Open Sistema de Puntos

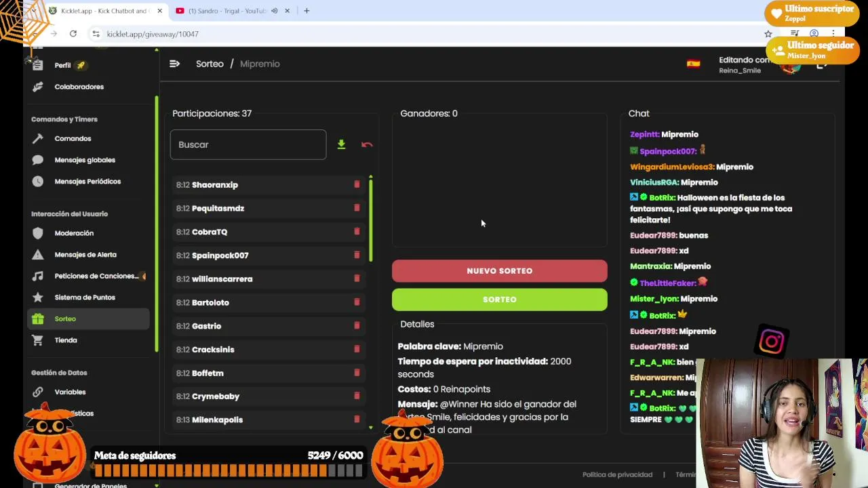(x=85, y=298)
